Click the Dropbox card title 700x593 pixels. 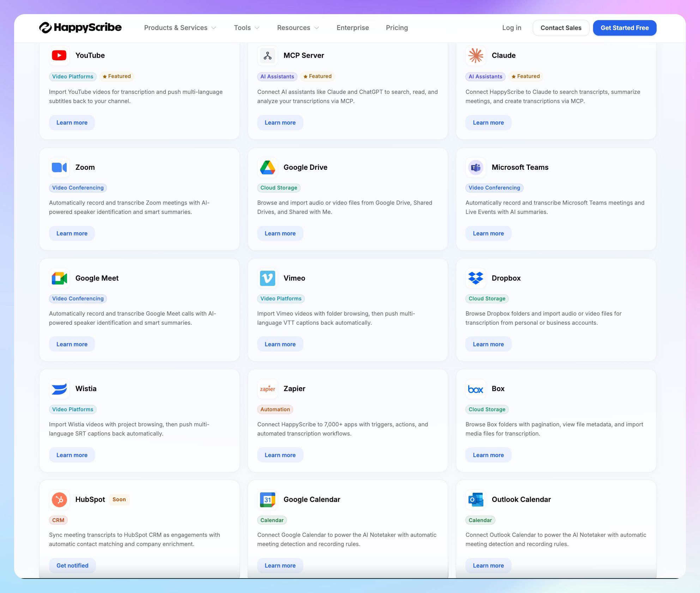[x=506, y=278]
